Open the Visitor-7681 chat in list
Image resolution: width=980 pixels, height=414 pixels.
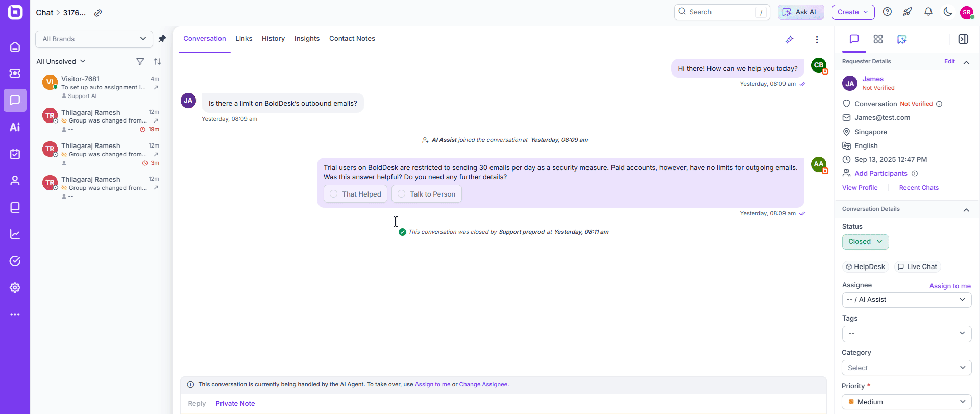click(102, 87)
